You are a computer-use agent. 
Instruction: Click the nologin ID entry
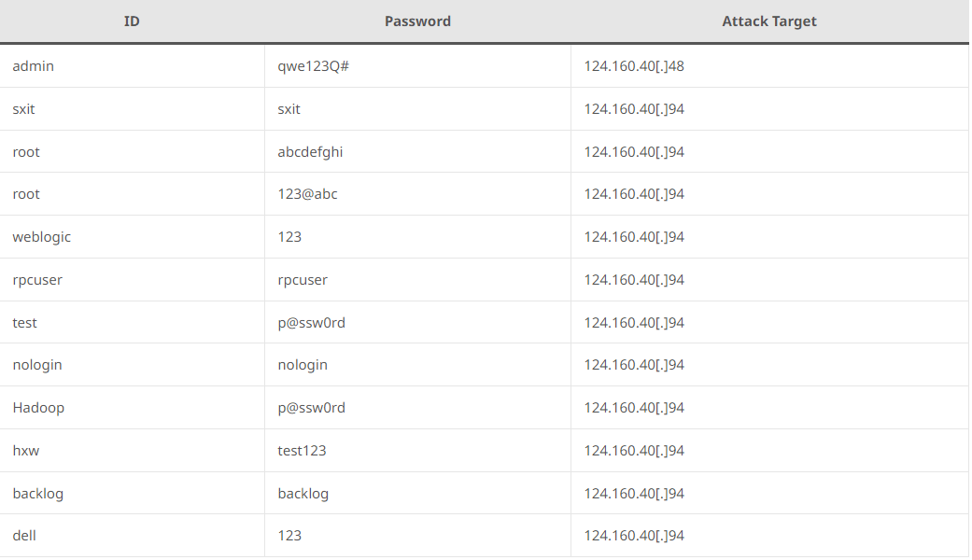[37, 365]
